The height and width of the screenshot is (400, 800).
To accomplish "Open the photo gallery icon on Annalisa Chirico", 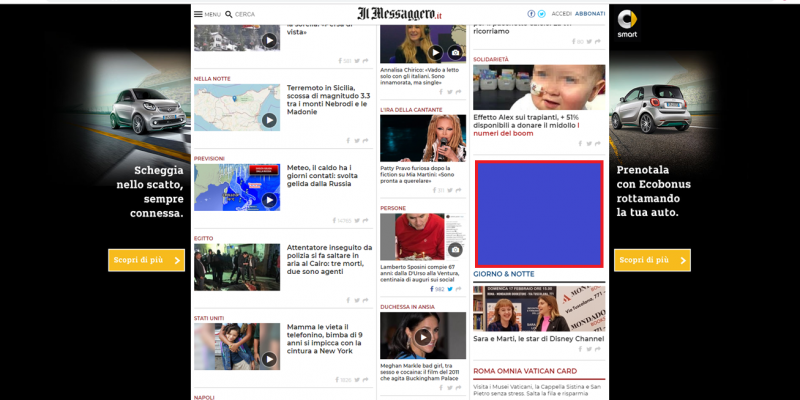I will tap(455, 53).
